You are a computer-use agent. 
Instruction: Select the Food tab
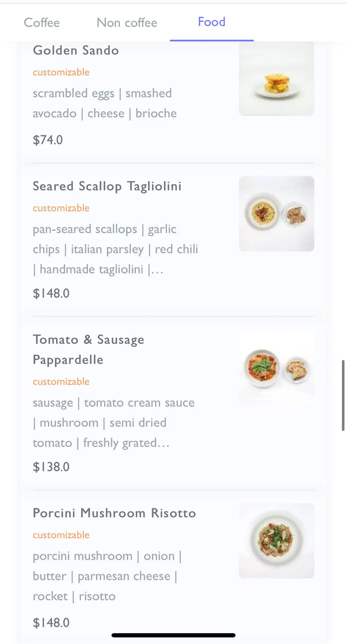point(211,22)
